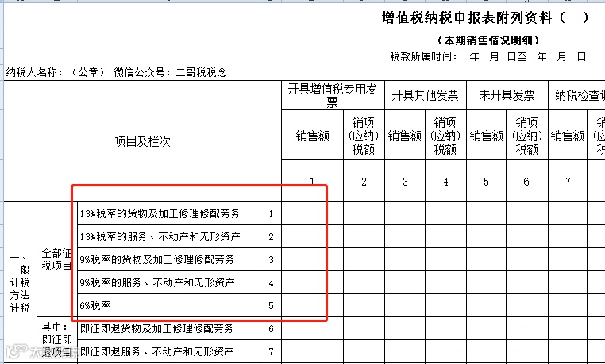The height and width of the screenshot is (364, 605).
Task: Select column number 2 header cell
Action: point(364,181)
